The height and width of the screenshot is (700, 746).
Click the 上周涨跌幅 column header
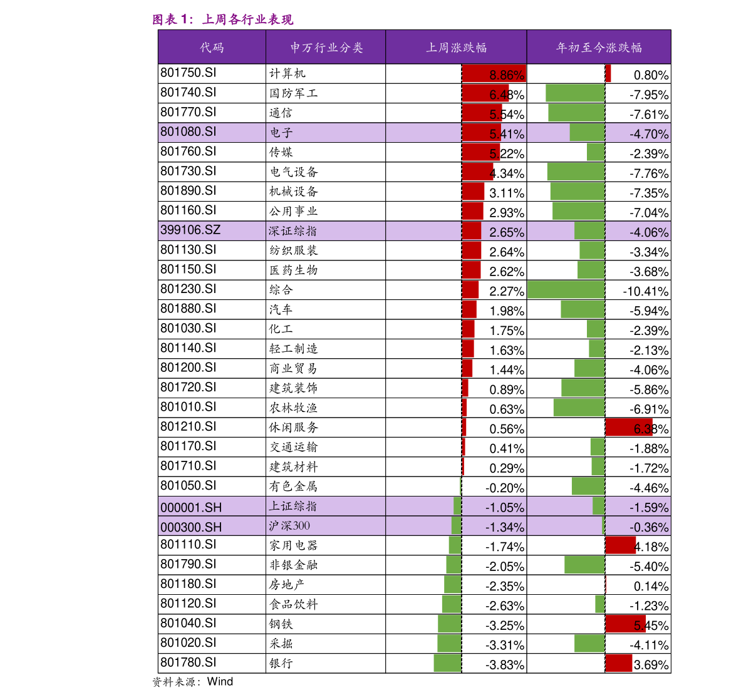[x=456, y=48]
